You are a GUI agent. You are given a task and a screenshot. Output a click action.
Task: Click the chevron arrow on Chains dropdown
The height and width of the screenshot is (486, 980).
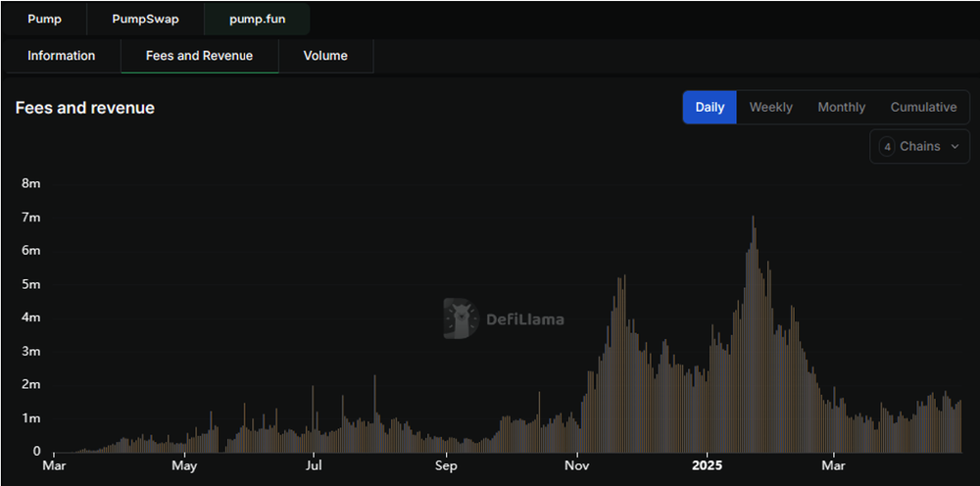955,146
